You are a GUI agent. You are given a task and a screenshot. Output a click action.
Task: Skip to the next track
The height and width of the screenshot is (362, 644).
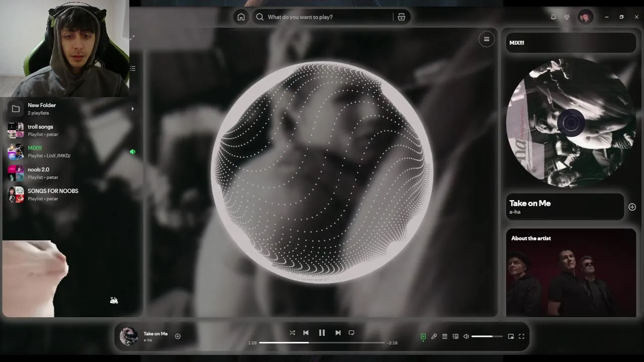tap(338, 333)
